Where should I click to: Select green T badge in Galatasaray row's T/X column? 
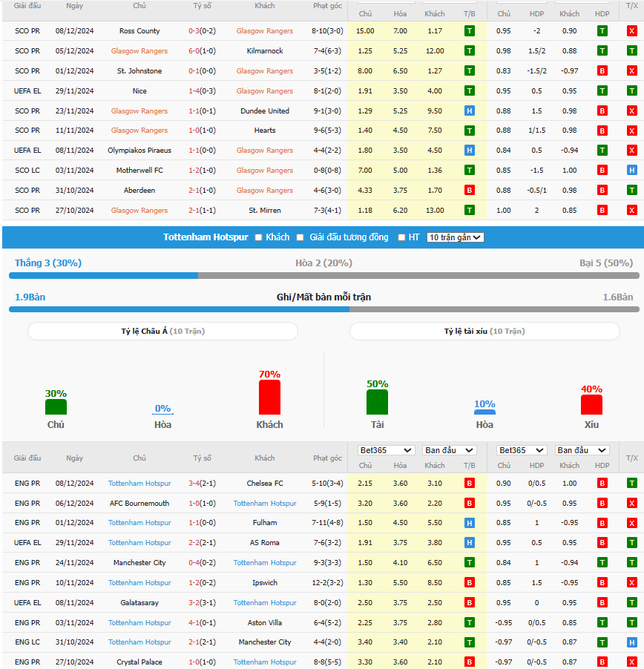[631, 603]
